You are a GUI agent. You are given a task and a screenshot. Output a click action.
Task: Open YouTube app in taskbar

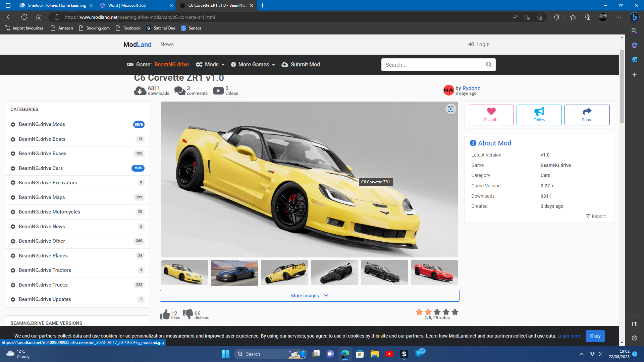point(389,354)
